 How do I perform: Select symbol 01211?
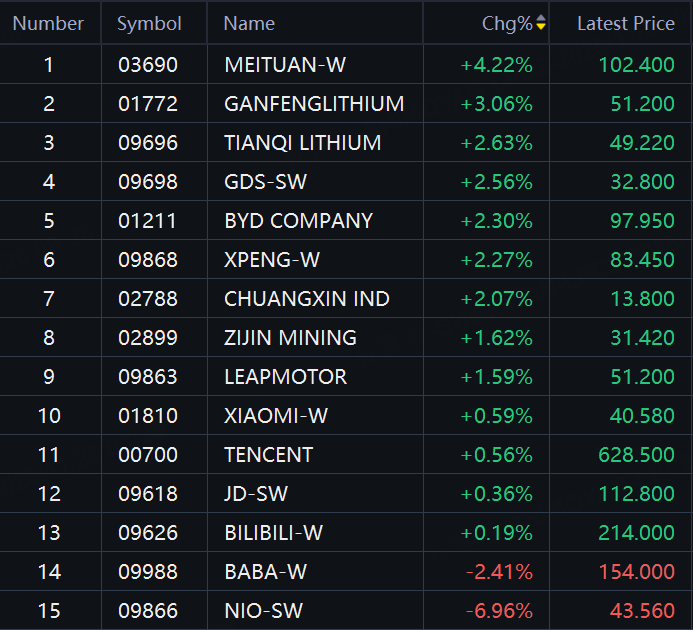pos(147,221)
